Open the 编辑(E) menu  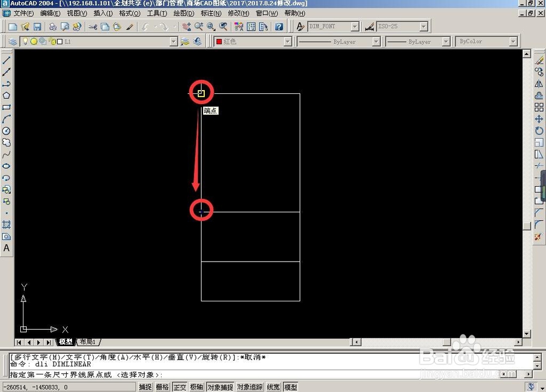coord(50,13)
